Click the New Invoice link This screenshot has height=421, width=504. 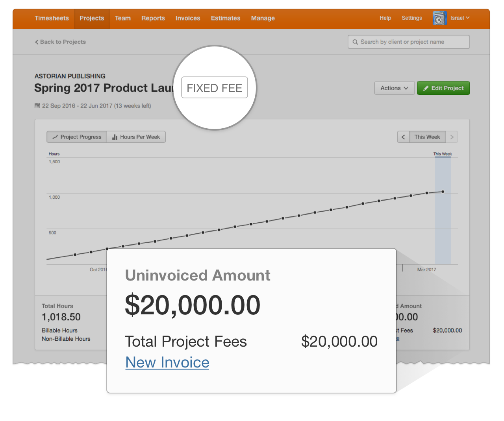coord(167,362)
